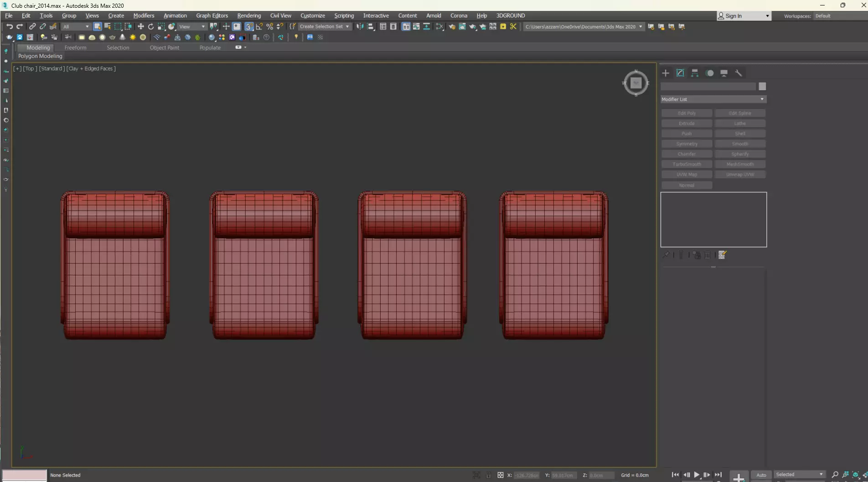Viewport: 868px width, 482px height.
Task: Expand the Modifier List dropdown
Action: coord(713,99)
